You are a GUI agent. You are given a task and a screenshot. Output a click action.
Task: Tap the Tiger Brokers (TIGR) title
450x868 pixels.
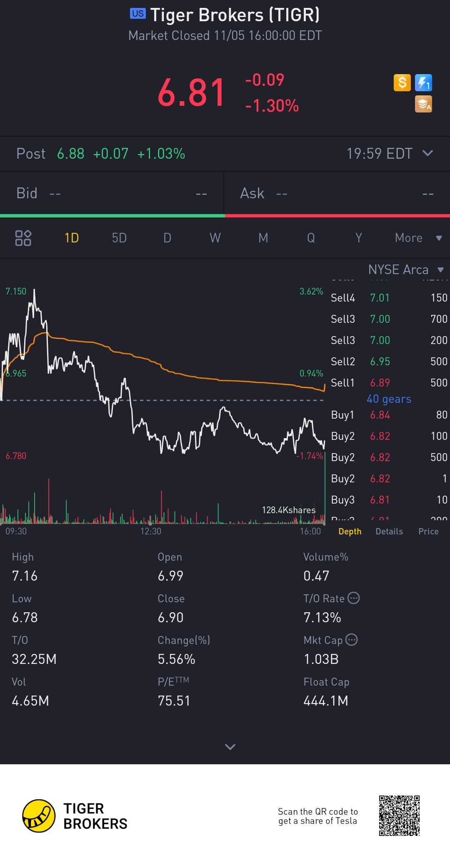[x=235, y=15]
